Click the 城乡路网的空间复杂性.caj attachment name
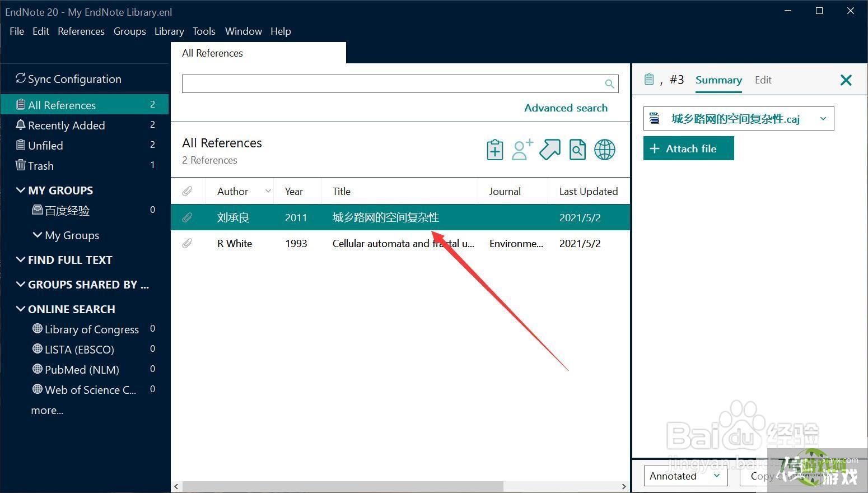The width and height of the screenshot is (868, 493). tap(735, 119)
